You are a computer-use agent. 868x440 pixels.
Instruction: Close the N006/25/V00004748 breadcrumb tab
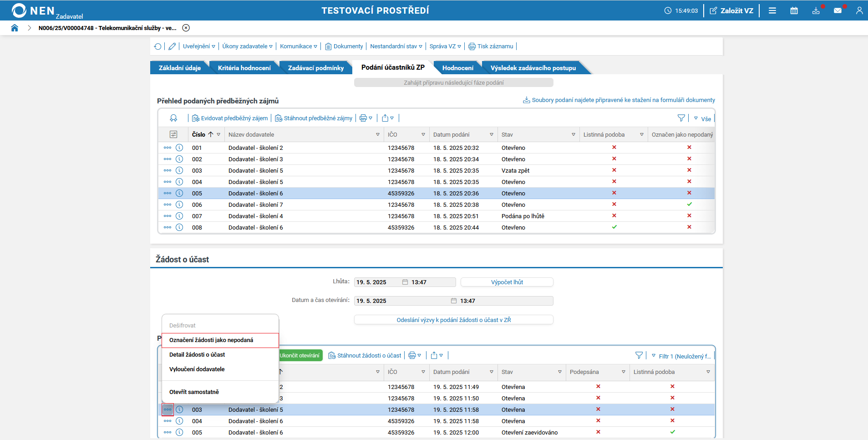[x=186, y=28]
